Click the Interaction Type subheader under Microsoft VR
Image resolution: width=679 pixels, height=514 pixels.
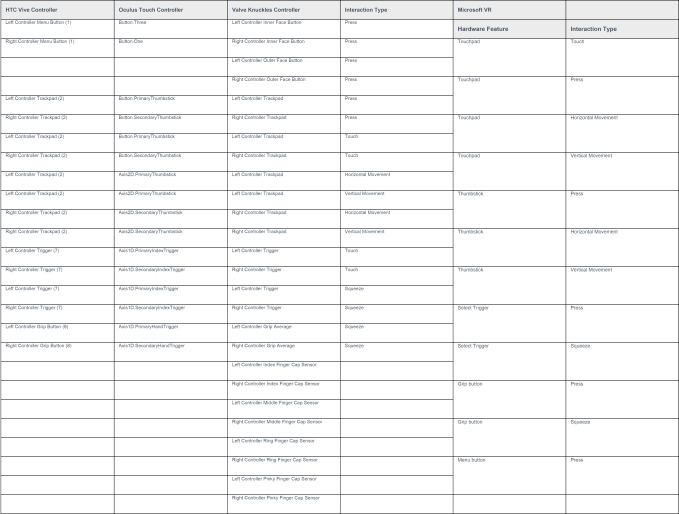tap(621, 29)
